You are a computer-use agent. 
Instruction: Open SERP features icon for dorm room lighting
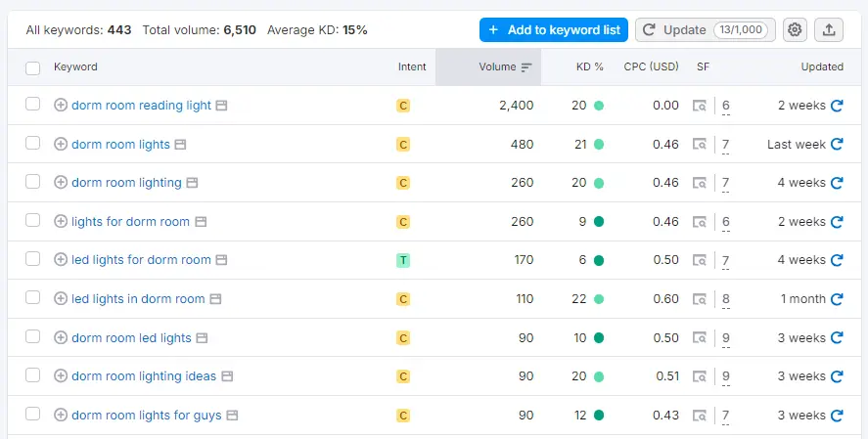tap(699, 183)
